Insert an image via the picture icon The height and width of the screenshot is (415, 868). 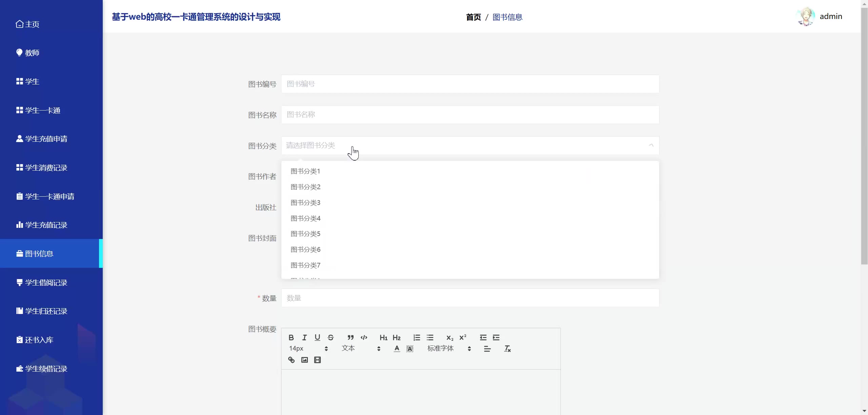coord(304,360)
